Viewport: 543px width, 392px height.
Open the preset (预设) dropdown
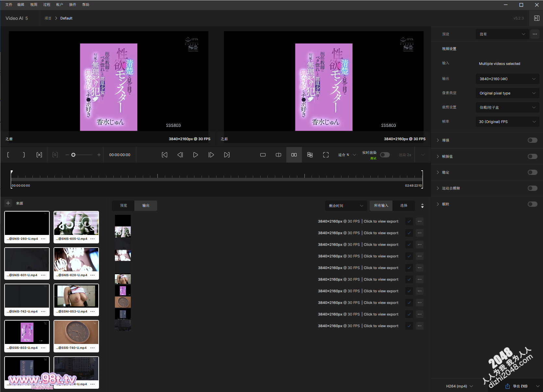pyautogui.click(x=502, y=34)
